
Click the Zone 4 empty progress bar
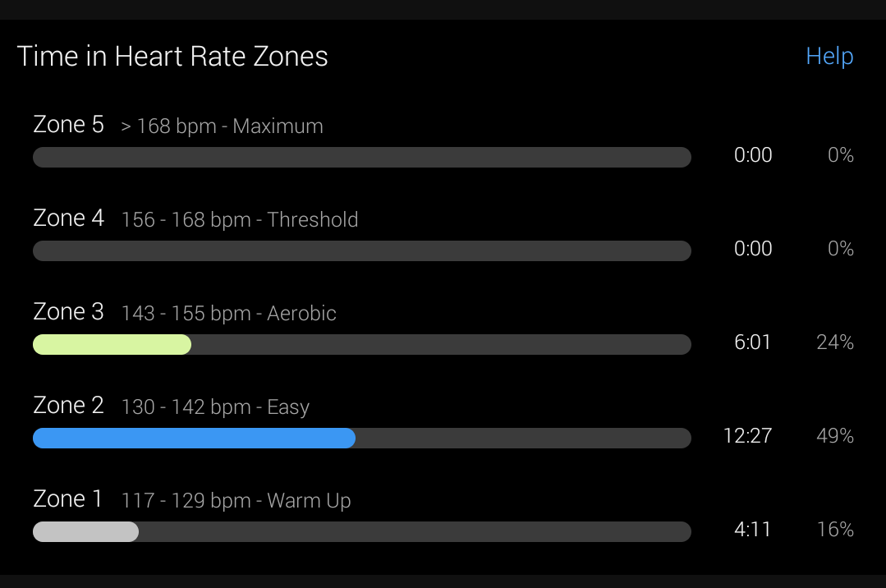361,251
